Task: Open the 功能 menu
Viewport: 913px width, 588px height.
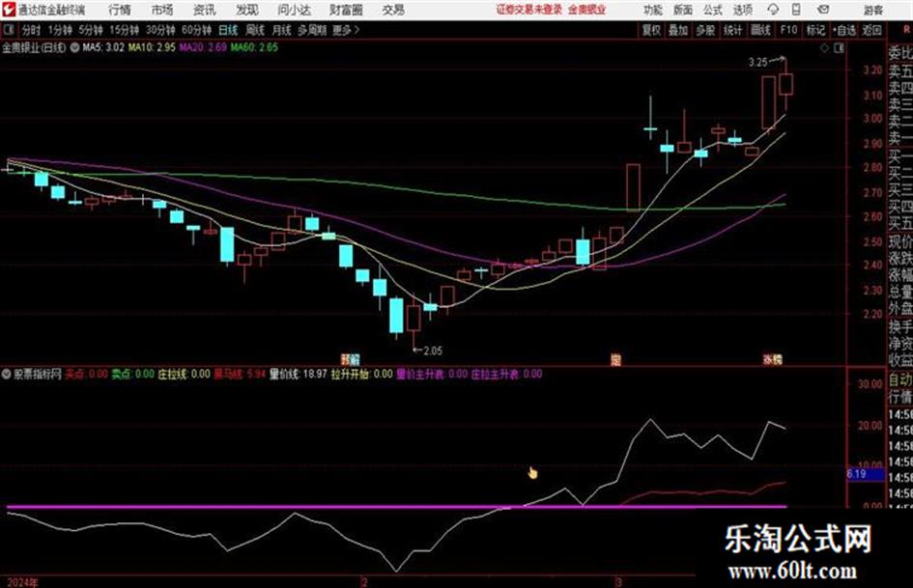Action: coord(653,10)
